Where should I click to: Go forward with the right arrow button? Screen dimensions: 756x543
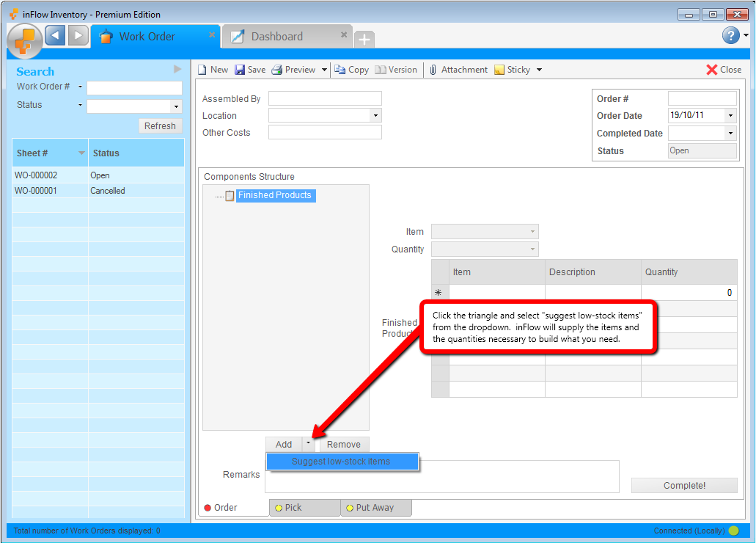(x=78, y=35)
